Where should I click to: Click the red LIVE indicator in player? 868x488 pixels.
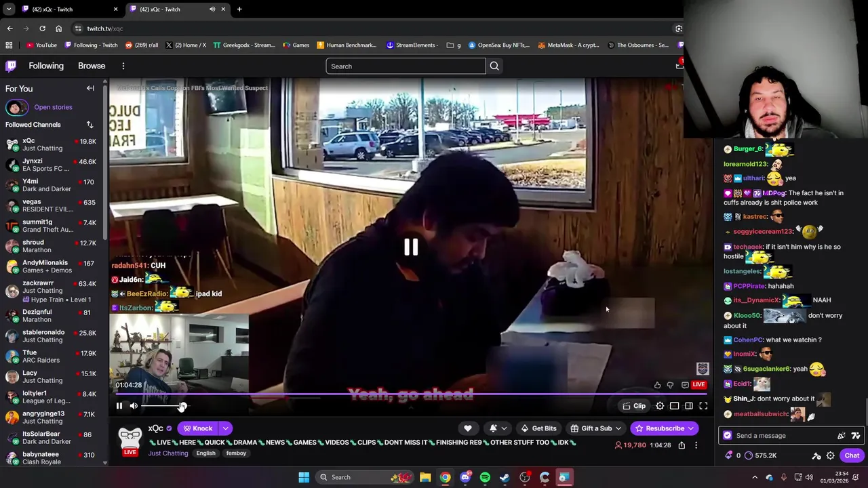tap(698, 385)
